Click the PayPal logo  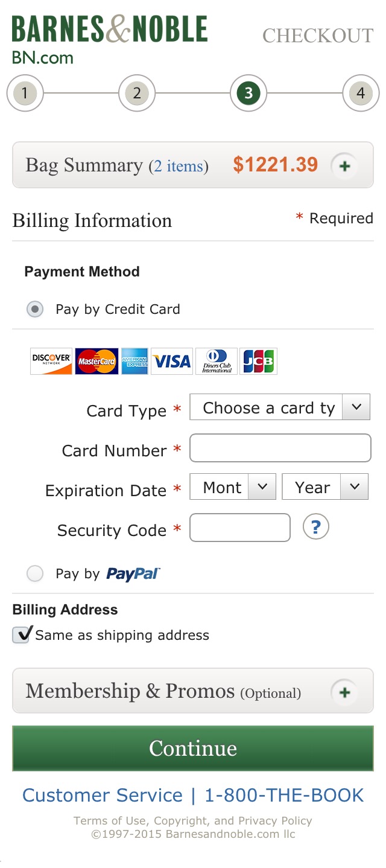coord(133,573)
